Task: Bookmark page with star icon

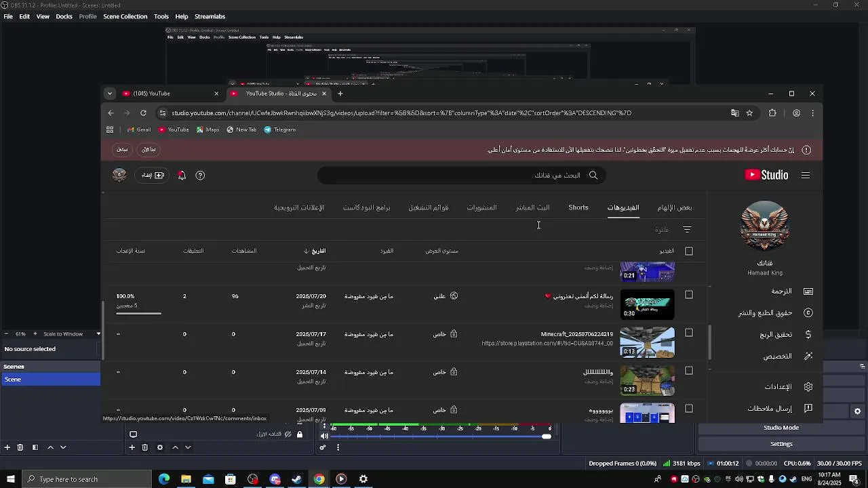Action: tap(749, 113)
